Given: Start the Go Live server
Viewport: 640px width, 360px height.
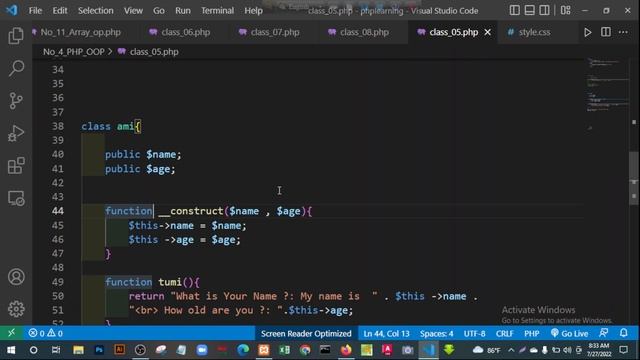Looking at the screenshot, I should [x=569, y=333].
